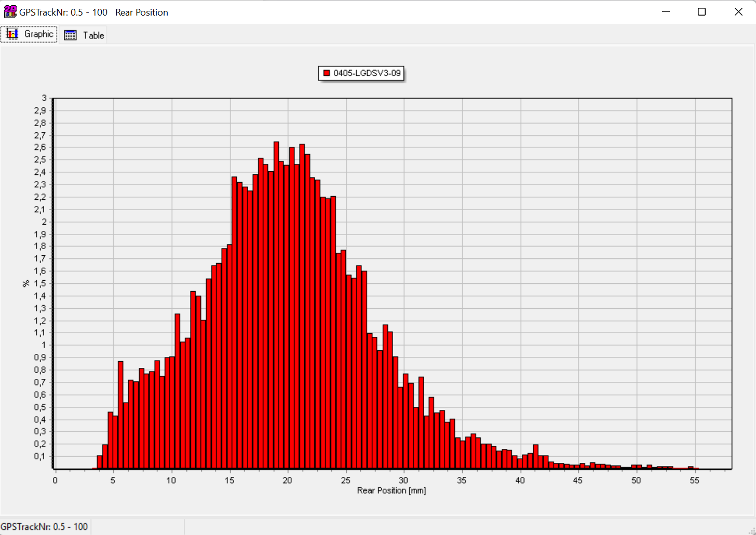Screen dimensions: 756x535
Task: Click the 0405-LGDSV3-09 legend label
Action: [367, 73]
